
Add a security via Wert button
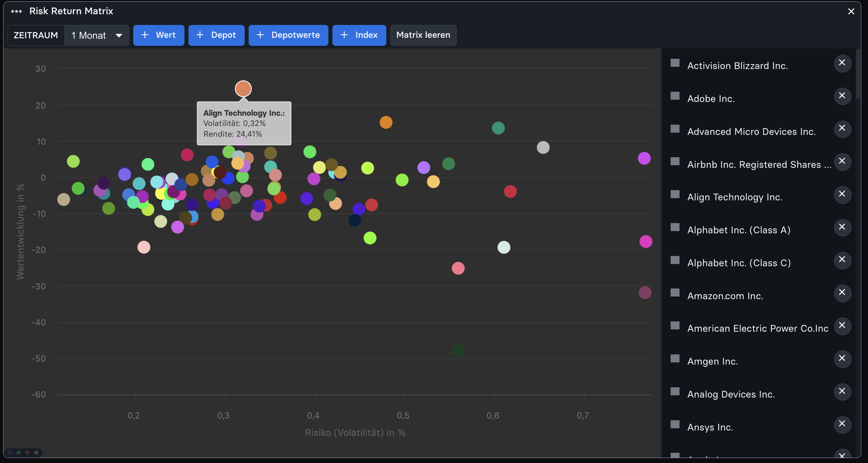click(159, 35)
